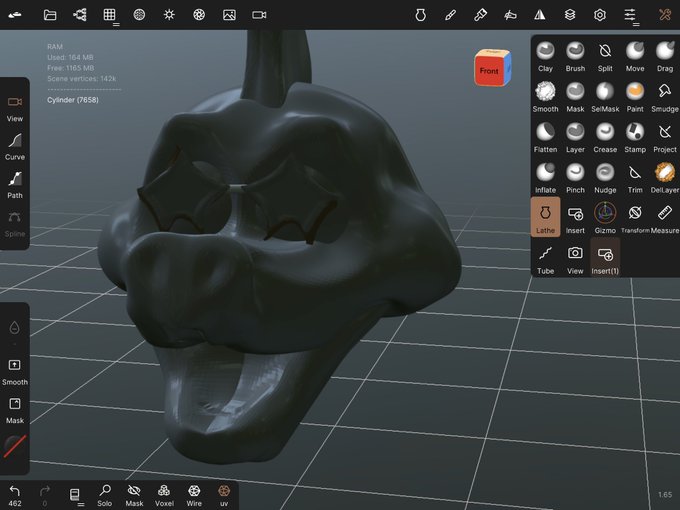Open the files folder menu
The height and width of the screenshot is (510, 680).
click(50, 15)
